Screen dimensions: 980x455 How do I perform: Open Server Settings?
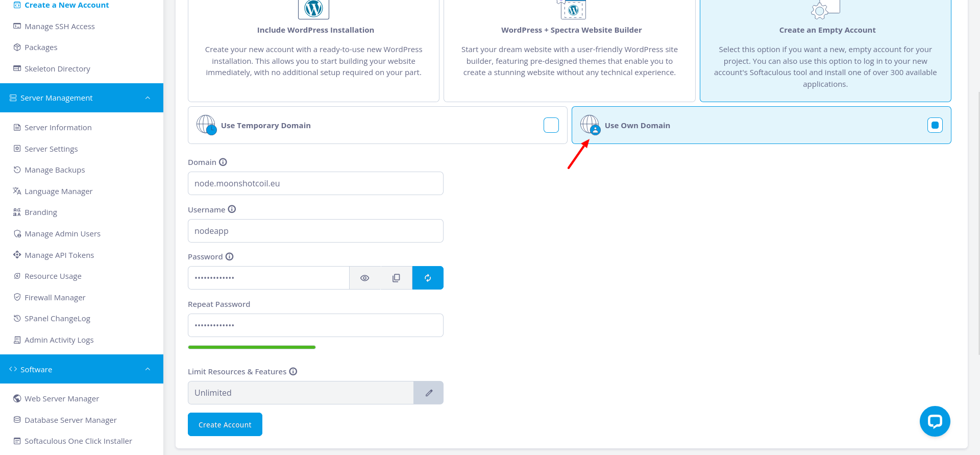coord(51,149)
